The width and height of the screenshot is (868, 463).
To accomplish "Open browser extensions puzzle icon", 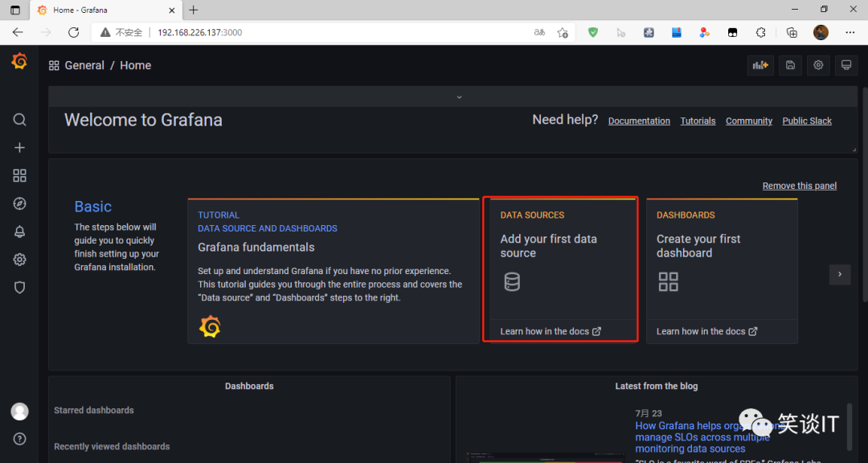I will pos(760,33).
